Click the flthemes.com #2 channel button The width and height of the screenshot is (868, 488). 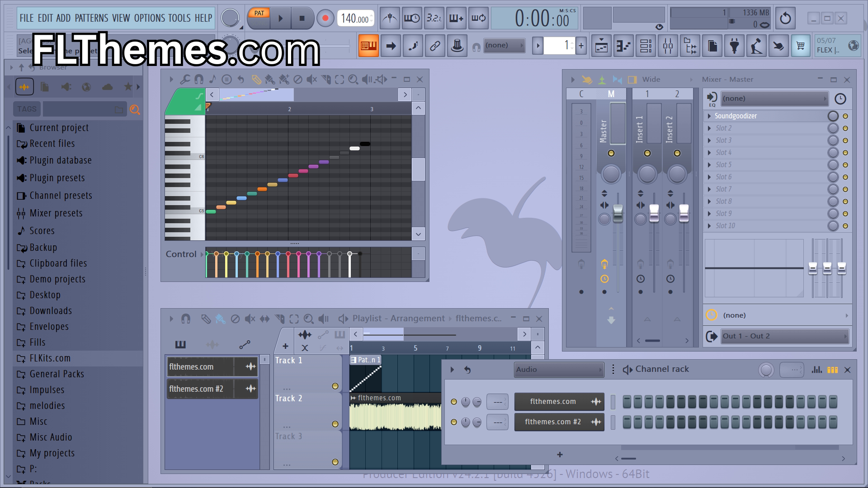click(x=559, y=422)
